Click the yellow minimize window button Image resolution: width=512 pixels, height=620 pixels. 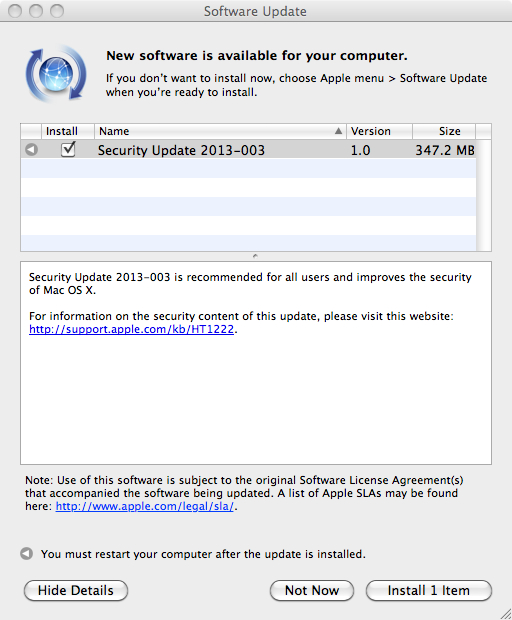pyautogui.click(x=36, y=11)
